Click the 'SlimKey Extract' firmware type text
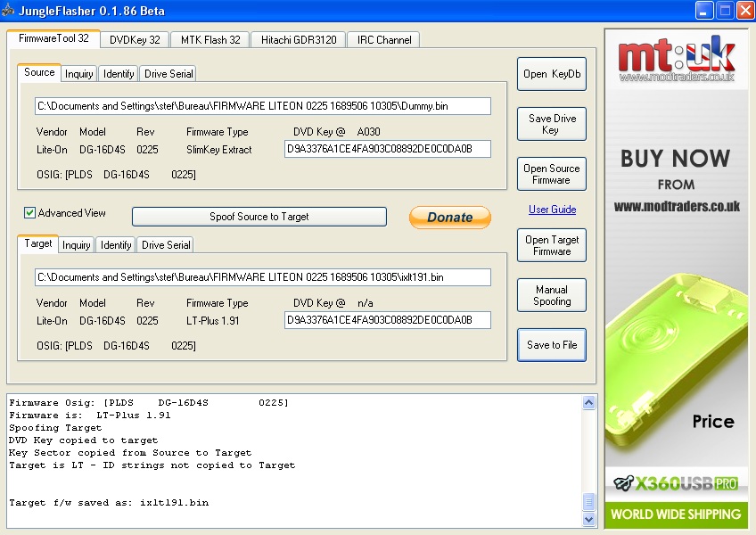The width and height of the screenshot is (756, 535). (219, 150)
